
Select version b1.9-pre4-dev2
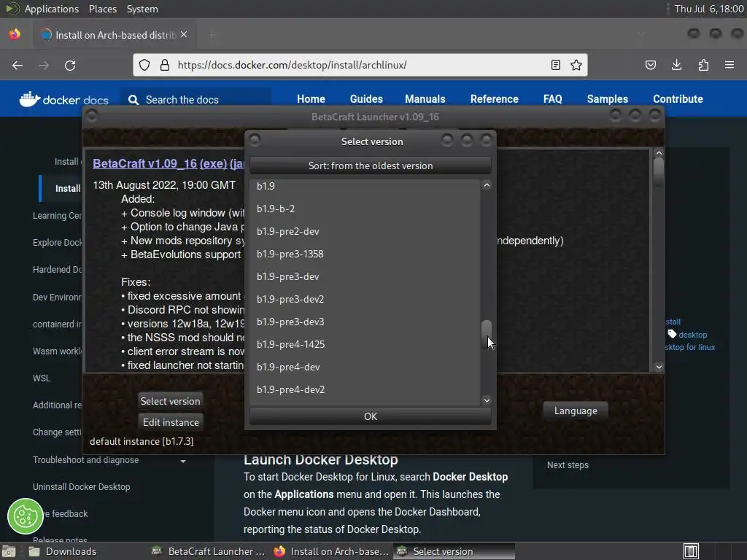365,389
